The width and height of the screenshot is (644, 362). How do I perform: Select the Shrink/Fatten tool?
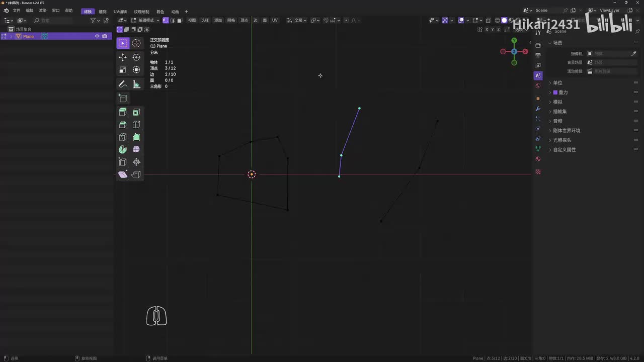pos(136,162)
